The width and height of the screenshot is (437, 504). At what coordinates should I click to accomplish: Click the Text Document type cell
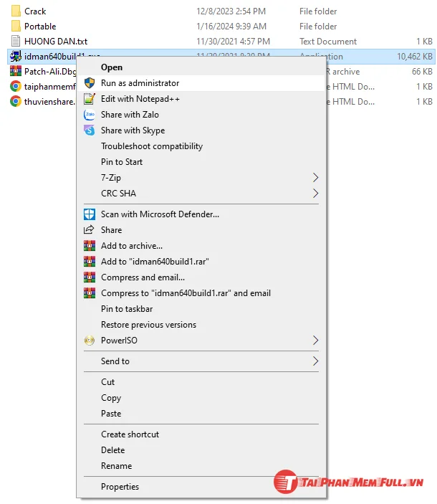click(x=328, y=42)
